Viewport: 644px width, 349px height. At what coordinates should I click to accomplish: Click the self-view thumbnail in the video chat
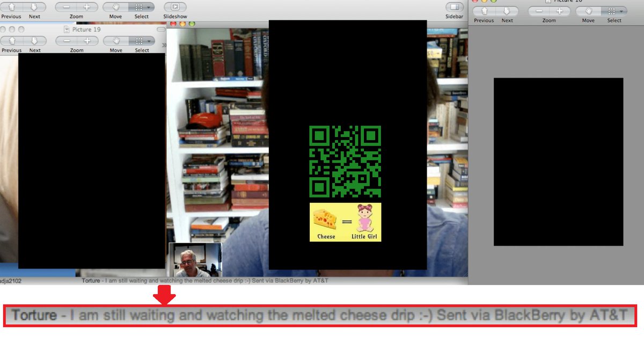tap(195, 259)
